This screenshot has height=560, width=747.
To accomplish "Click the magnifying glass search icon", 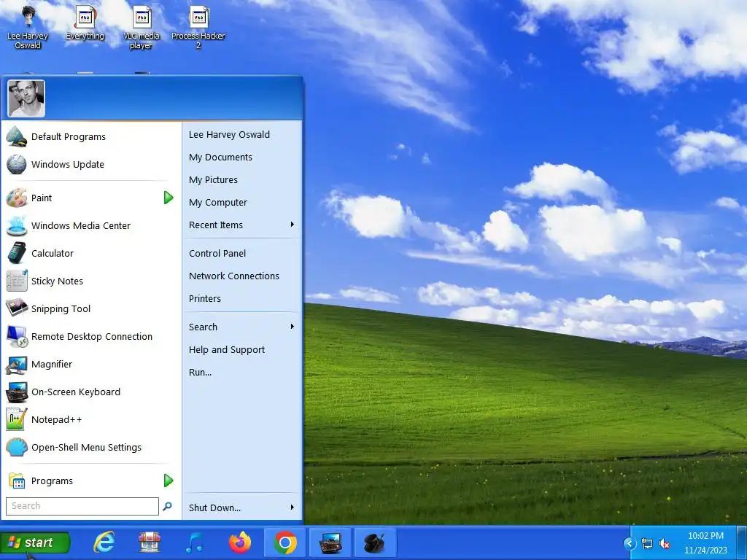I will [x=167, y=506].
